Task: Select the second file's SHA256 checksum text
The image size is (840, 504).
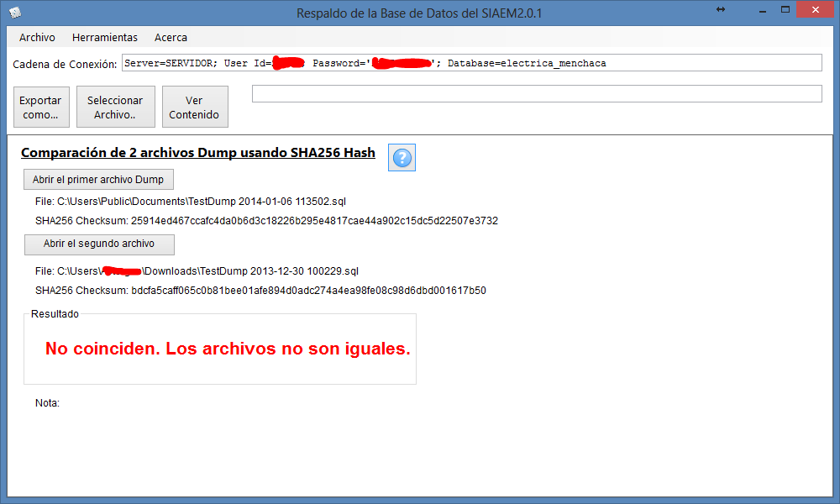Action: click(x=308, y=291)
